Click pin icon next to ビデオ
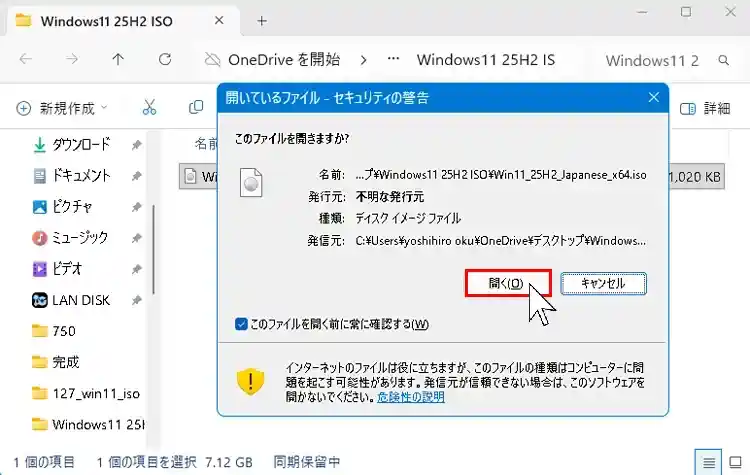The image size is (750, 475). pyautogui.click(x=137, y=269)
